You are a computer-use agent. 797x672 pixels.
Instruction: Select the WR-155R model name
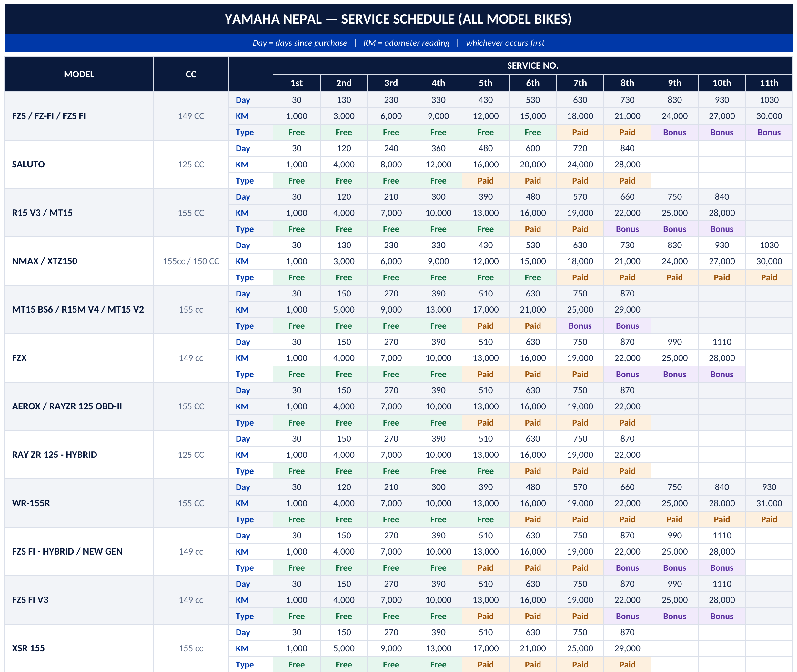point(31,503)
